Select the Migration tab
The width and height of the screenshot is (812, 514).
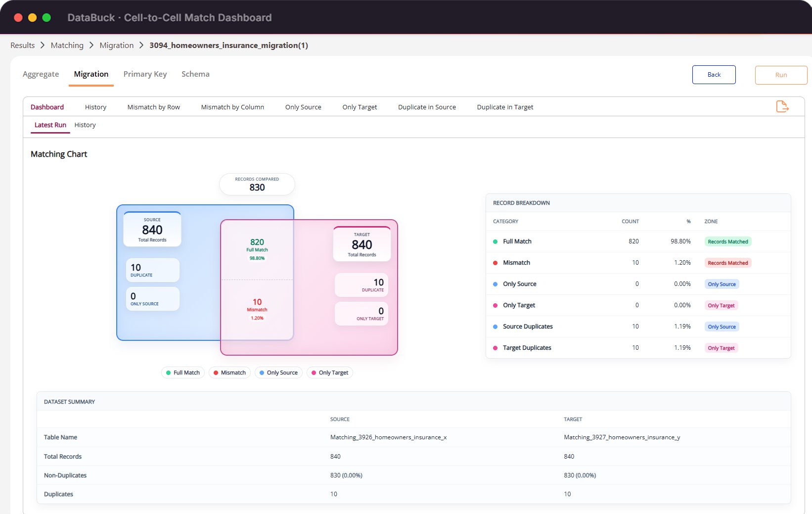coord(91,74)
